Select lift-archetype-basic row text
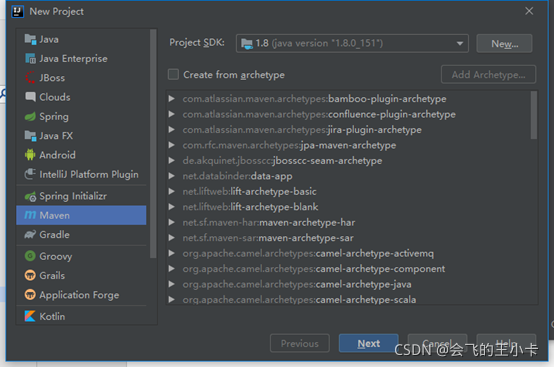 coord(249,191)
